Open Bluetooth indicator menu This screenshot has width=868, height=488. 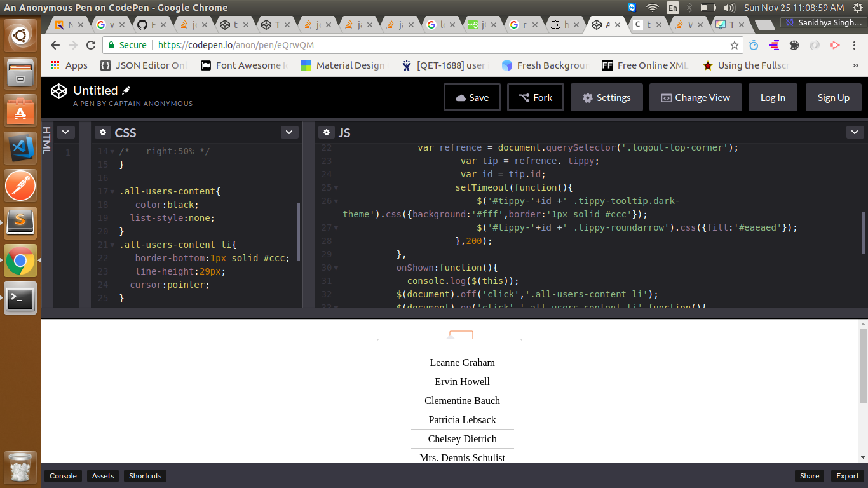click(x=689, y=8)
